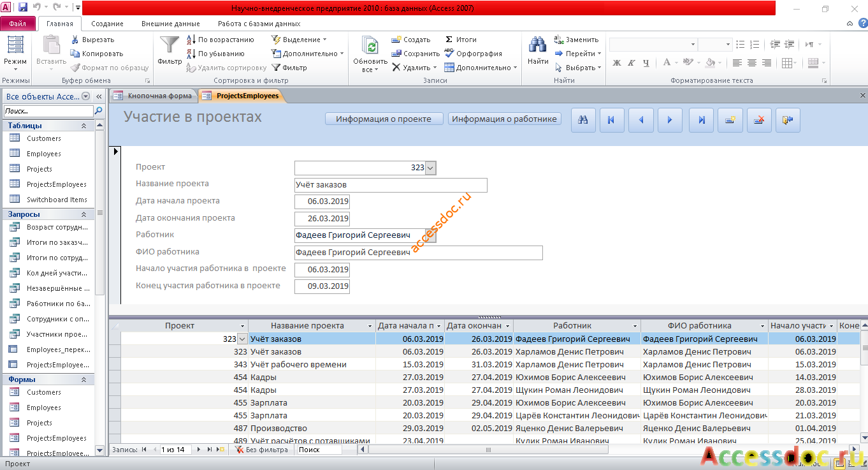Collapse the Запросы group
Viewport: 868px width, 470px height.
(x=83, y=214)
